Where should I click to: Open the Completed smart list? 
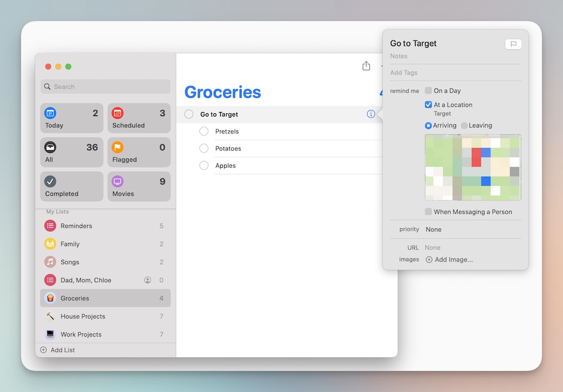point(72,186)
